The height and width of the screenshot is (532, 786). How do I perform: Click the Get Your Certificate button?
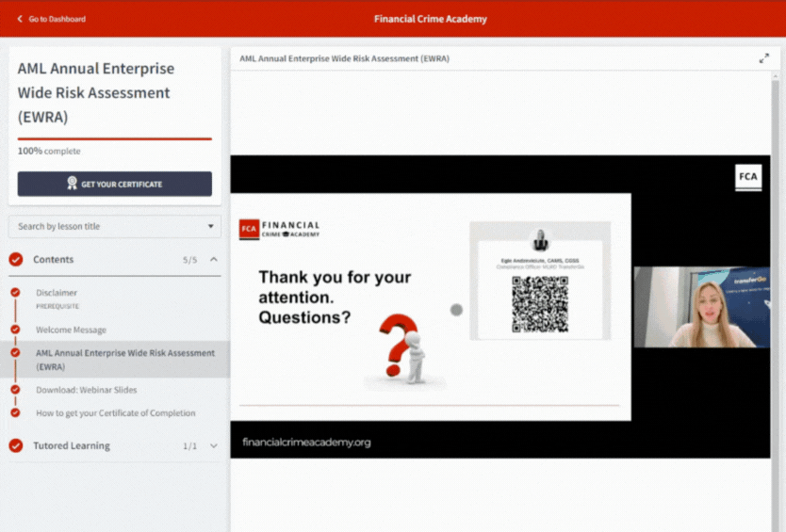115,184
